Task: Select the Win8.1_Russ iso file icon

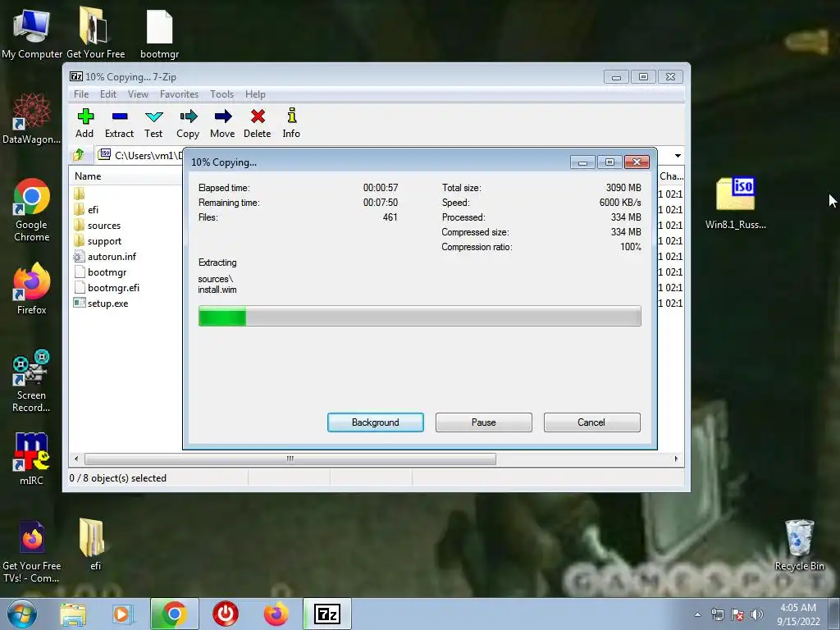Action: (736, 203)
